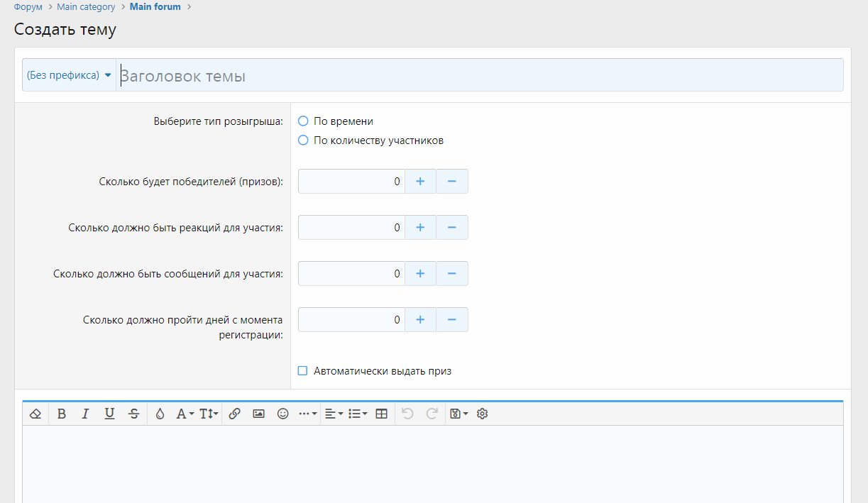Apply Underline formatting in editor

pyautogui.click(x=109, y=414)
